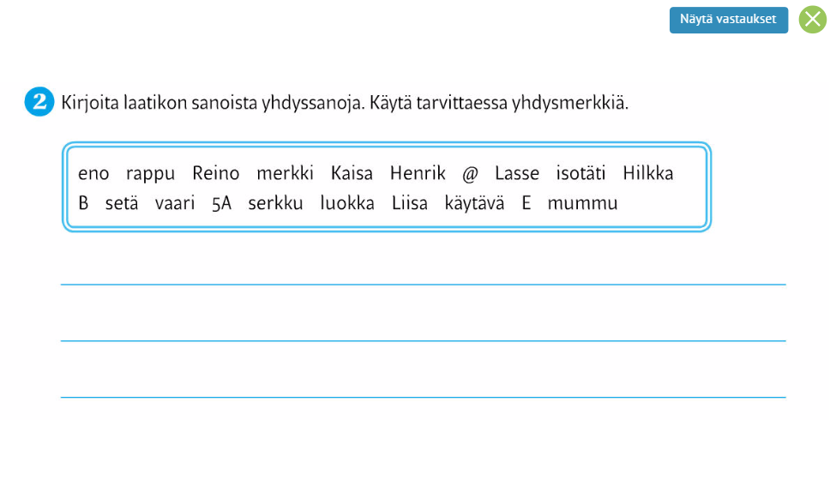The image size is (830, 504).
Task: Click the @ symbol in word box
Action: coord(469,174)
